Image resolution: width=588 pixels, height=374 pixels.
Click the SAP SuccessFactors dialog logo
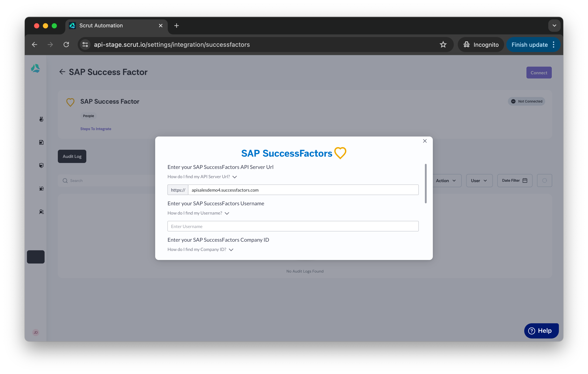[x=294, y=153]
